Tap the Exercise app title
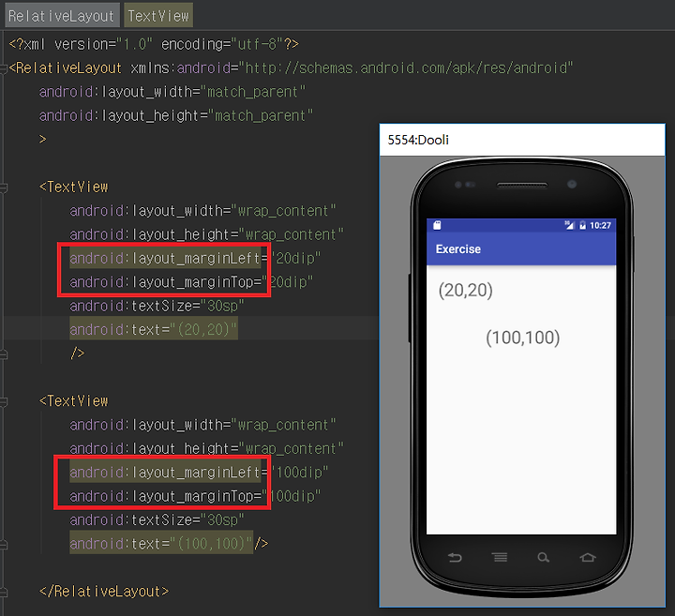This screenshot has width=675, height=616. pyautogui.click(x=458, y=249)
